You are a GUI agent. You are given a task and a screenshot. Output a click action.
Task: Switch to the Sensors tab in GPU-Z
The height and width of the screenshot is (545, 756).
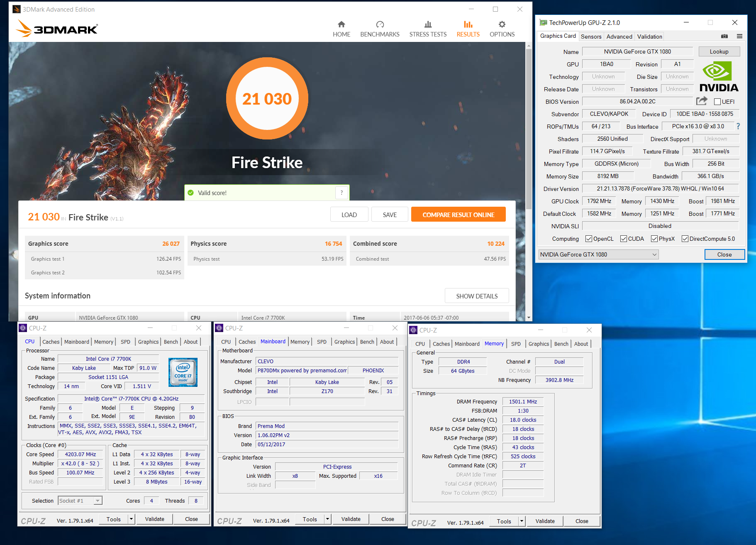pos(591,37)
